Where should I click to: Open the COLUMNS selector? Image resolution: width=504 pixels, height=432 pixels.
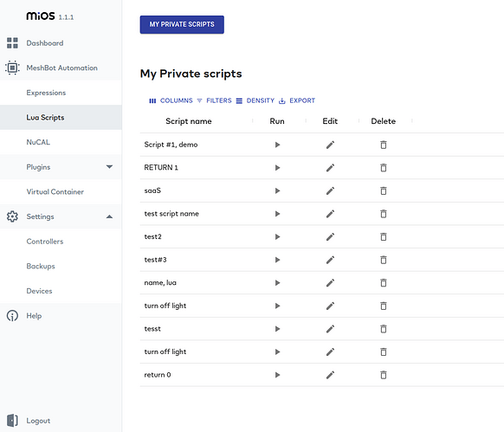tap(171, 100)
